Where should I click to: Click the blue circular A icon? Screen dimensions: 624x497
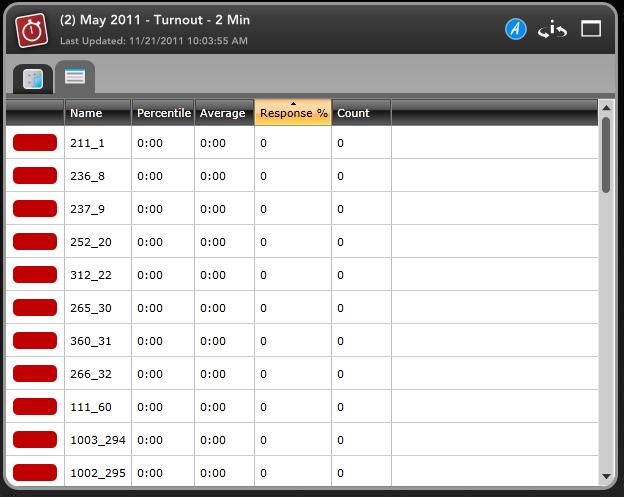tap(515, 29)
